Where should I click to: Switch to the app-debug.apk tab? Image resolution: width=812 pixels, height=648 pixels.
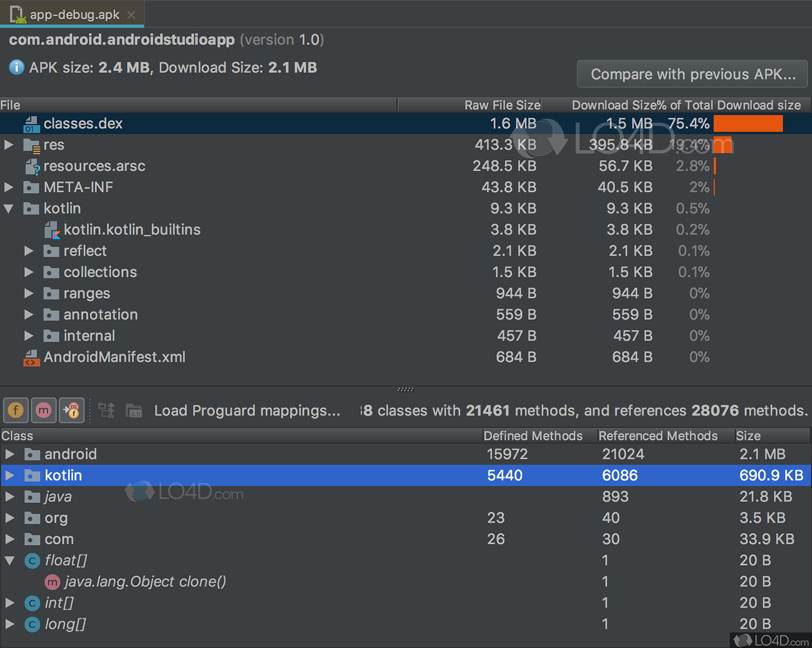click(74, 15)
